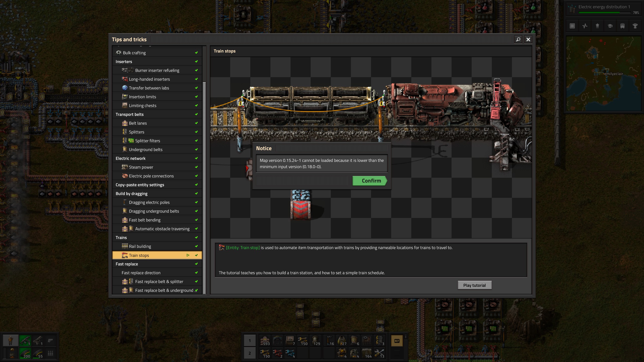This screenshot has width=644, height=362.
Task: Select the Transfer between labs tip
Action: [157, 88]
